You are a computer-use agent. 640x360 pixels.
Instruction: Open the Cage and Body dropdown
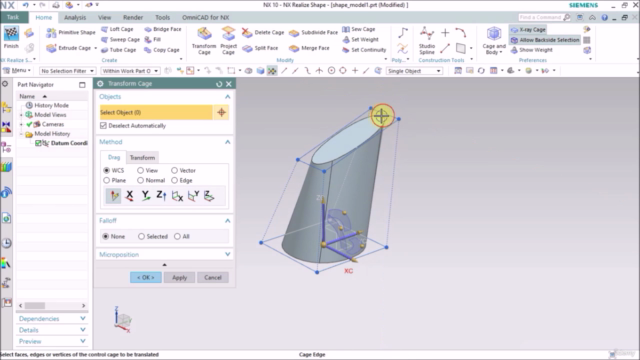click(x=494, y=41)
